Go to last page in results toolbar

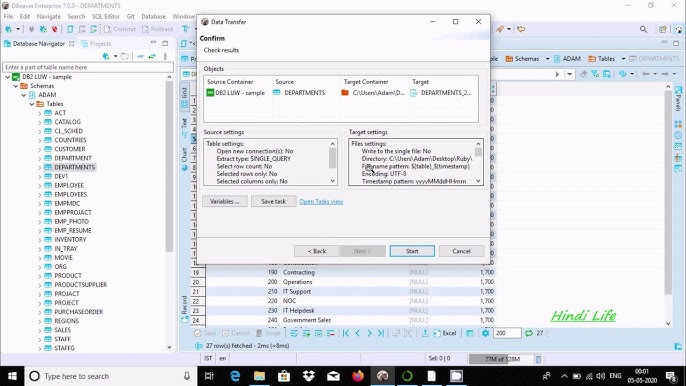[x=381, y=333]
